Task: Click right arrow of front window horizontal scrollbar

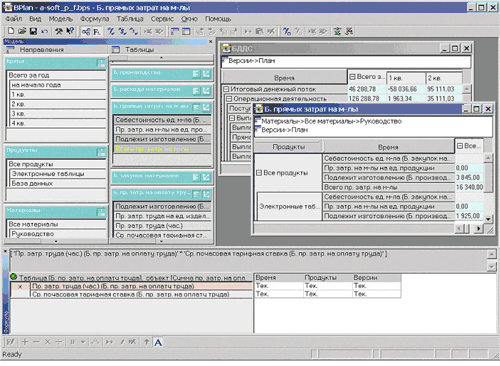Action: 478,228
